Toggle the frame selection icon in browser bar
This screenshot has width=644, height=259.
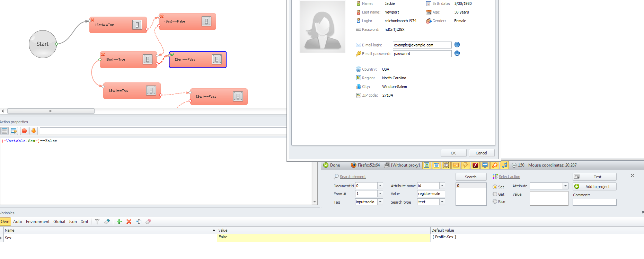click(x=446, y=165)
